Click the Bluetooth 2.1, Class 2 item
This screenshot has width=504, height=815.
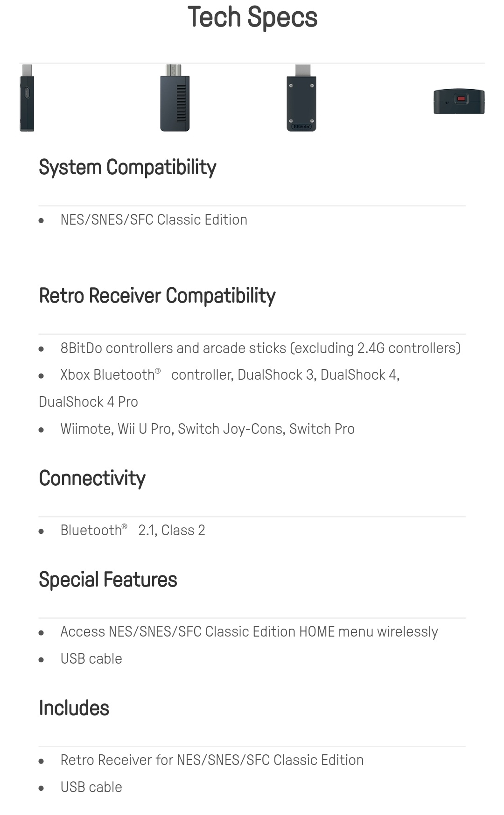[x=133, y=531]
